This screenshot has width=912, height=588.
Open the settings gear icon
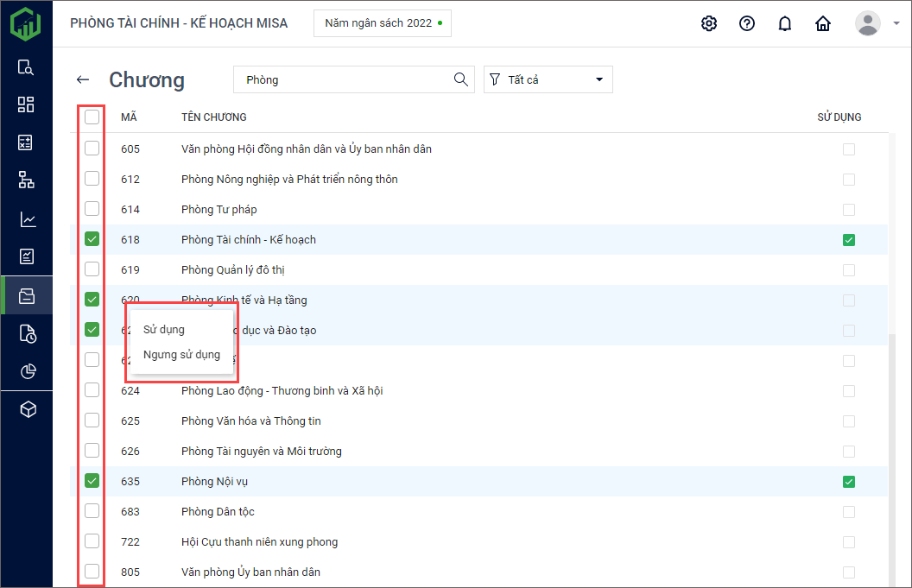(x=709, y=23)
